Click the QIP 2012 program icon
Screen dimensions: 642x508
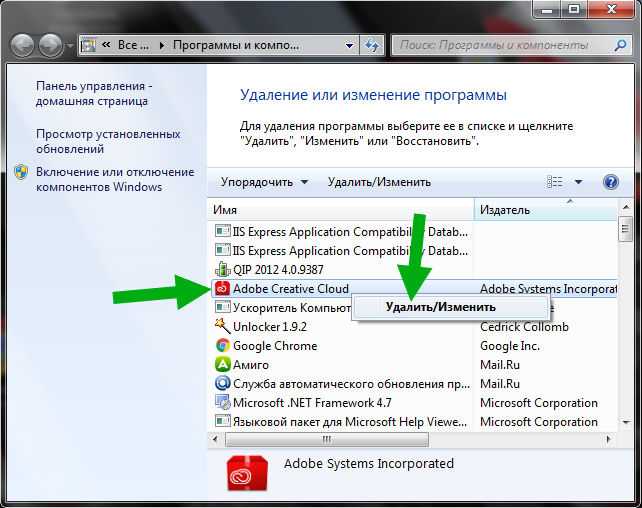coord(222,269)
